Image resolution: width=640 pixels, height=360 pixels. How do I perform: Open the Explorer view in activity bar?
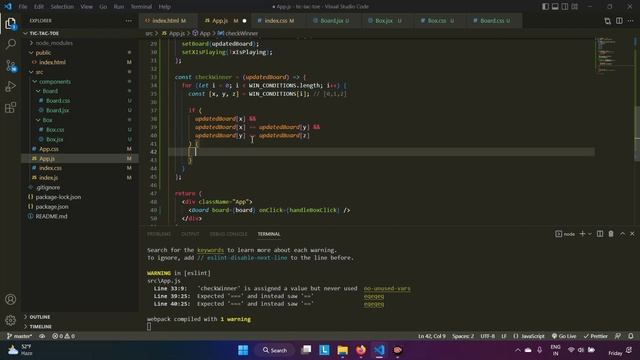[11, 24]
